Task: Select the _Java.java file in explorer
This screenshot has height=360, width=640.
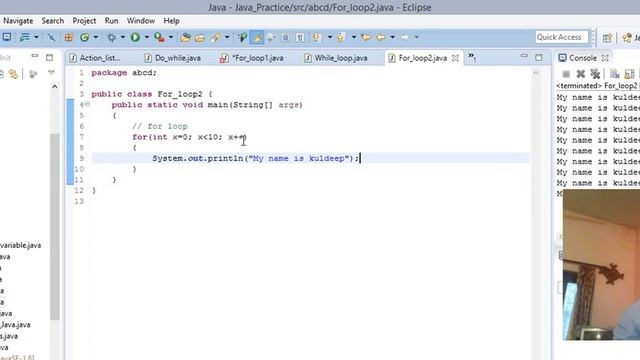Action: pos(15,325)
